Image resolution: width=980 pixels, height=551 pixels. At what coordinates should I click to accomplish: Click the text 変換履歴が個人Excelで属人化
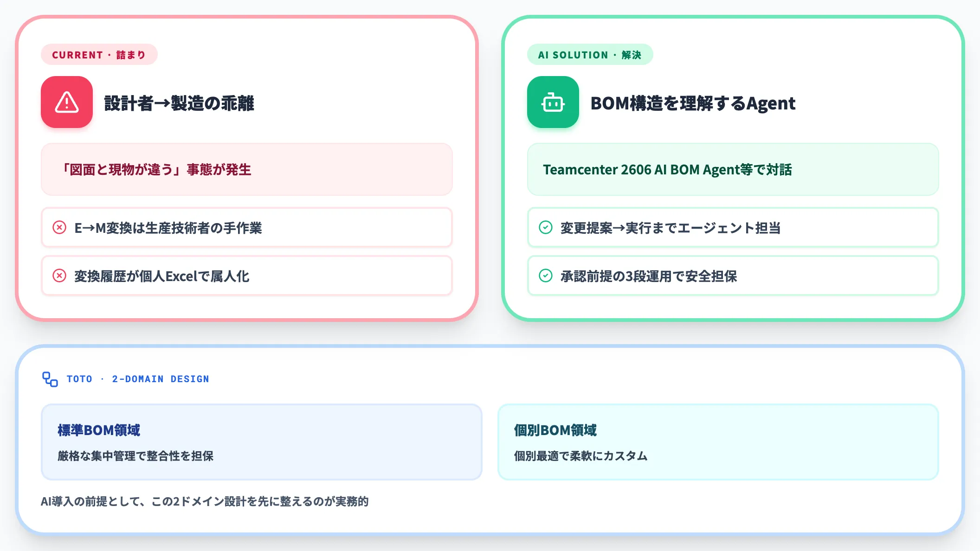[x=162, y=276]
